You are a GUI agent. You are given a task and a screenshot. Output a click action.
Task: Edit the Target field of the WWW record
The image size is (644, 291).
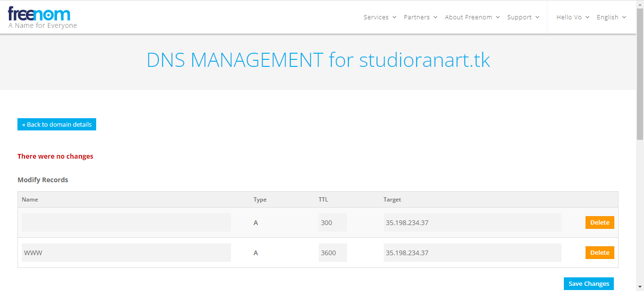(472, 253)
